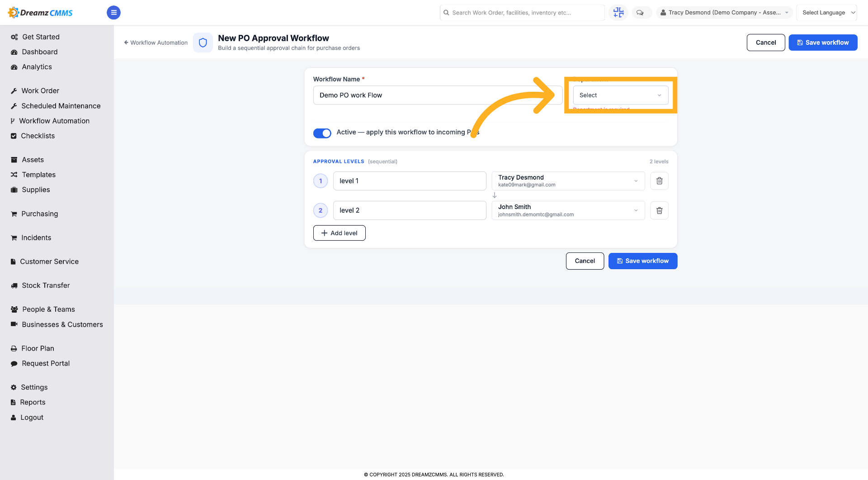
Task: Open Purchasing section label in sidebar
Action: [x=40, y=214]
